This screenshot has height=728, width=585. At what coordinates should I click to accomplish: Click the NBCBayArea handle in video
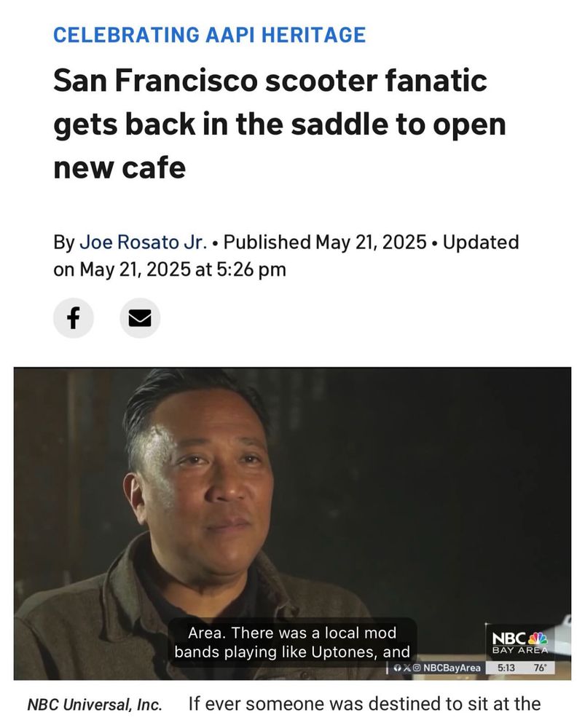pos(452,668)
